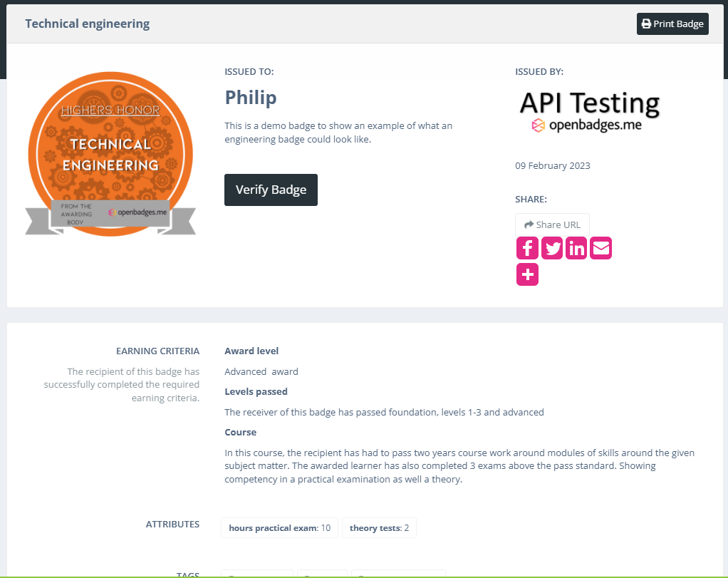Click the issue date 09 February 2023
This screenshot has height=578, width=728.
553,166
